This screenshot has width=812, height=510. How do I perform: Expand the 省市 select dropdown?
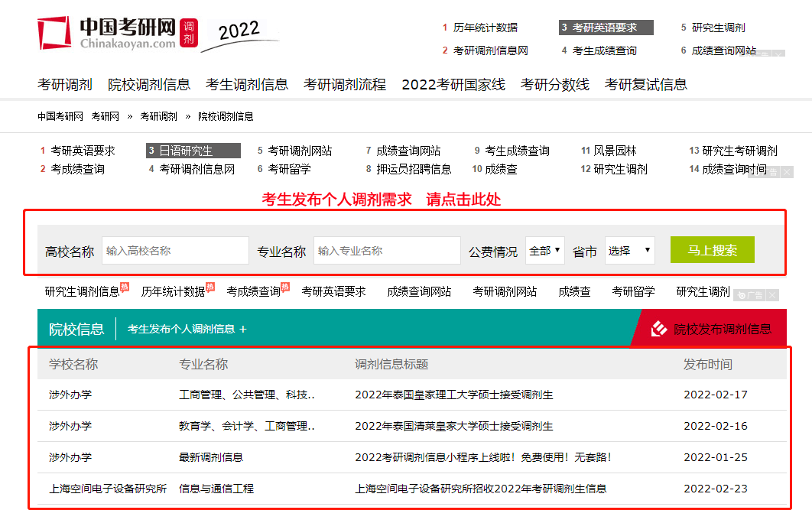click(630, 251)
